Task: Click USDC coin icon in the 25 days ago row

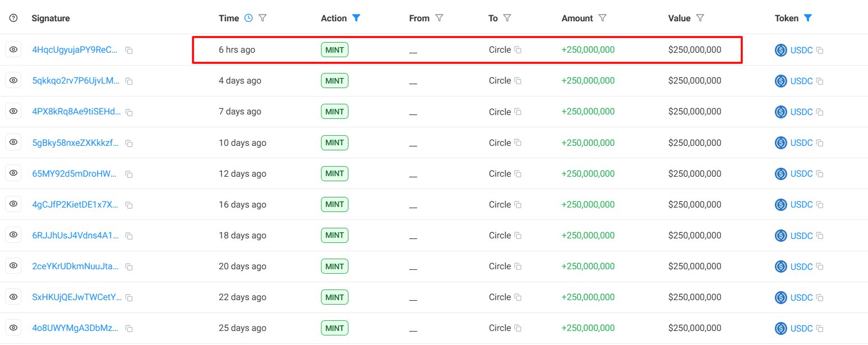Action: point(780,328)
